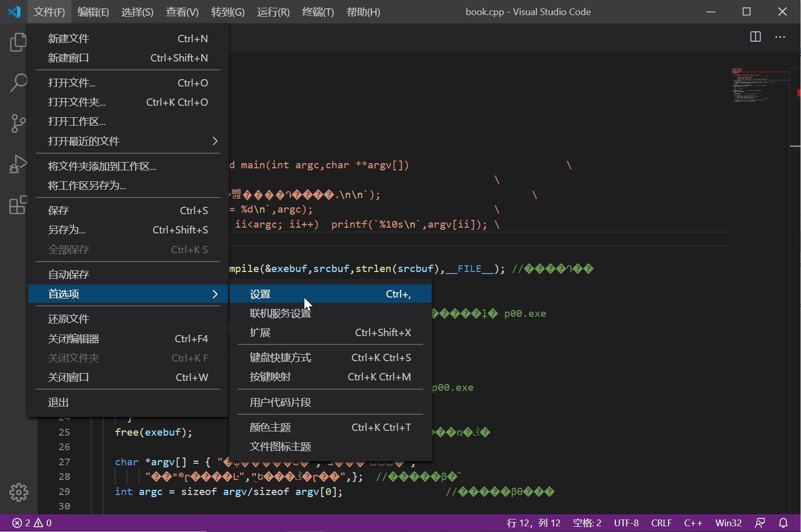Open the More Actions ellipsis menu
Image resolution: width=801 pixels, height=532 pixels.
(x=780, y=37)
